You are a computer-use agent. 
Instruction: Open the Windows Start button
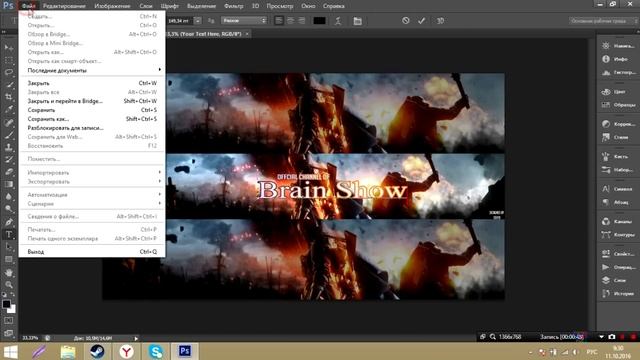coord(11,351)
